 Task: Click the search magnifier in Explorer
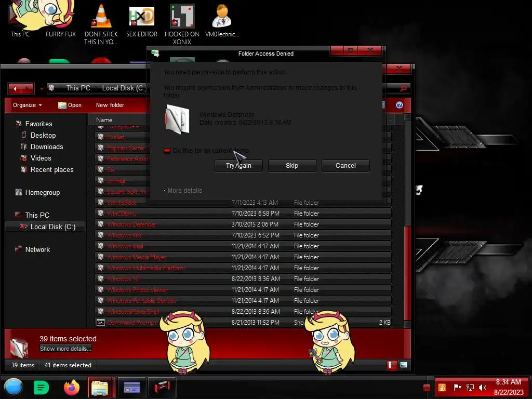[x=403, y=88]
